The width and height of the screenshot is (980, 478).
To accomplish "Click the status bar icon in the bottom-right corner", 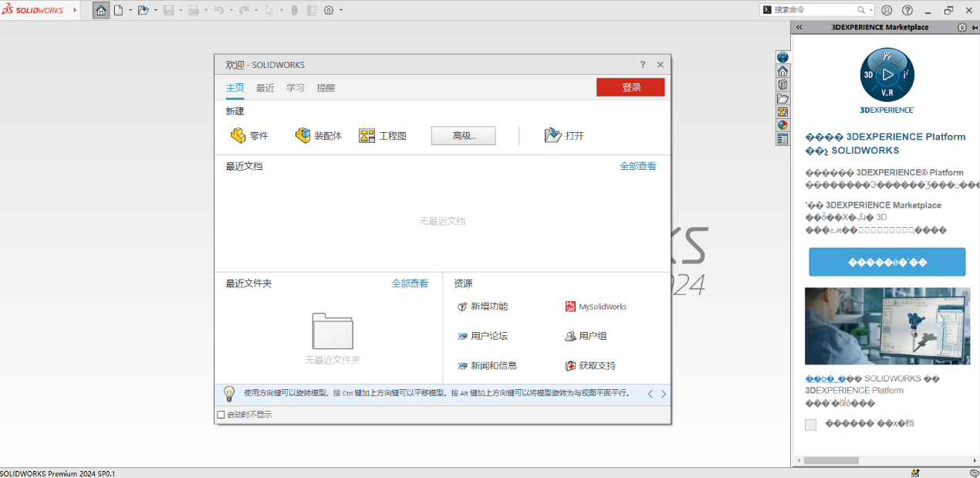I will (974, 473).
